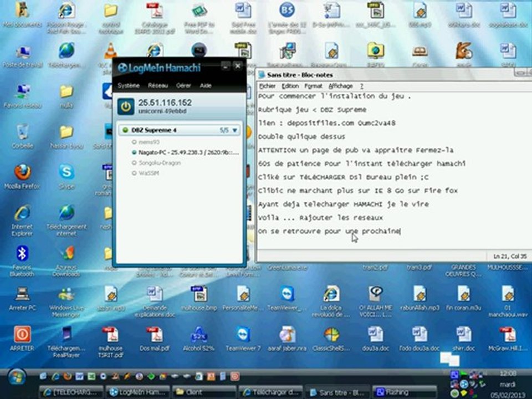Click the Mozilla Firefox desktop icon
This screenshot has height=399, width=532.
(22, 176)
